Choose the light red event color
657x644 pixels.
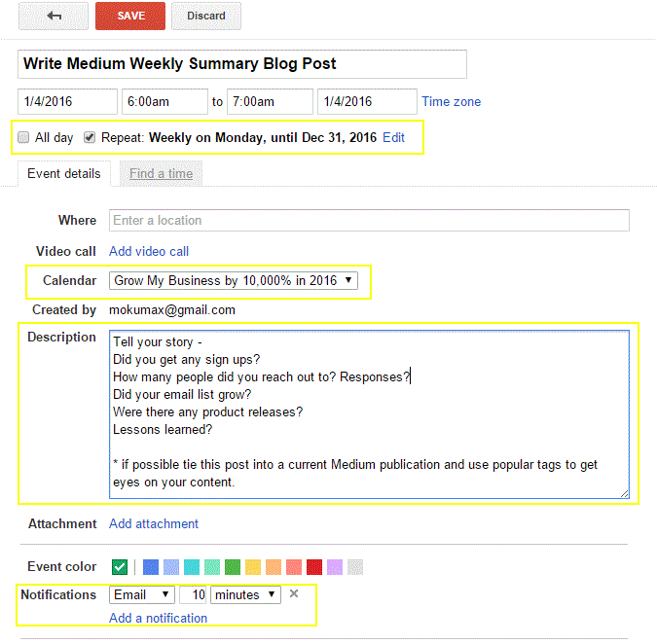(x=294, y=567)
